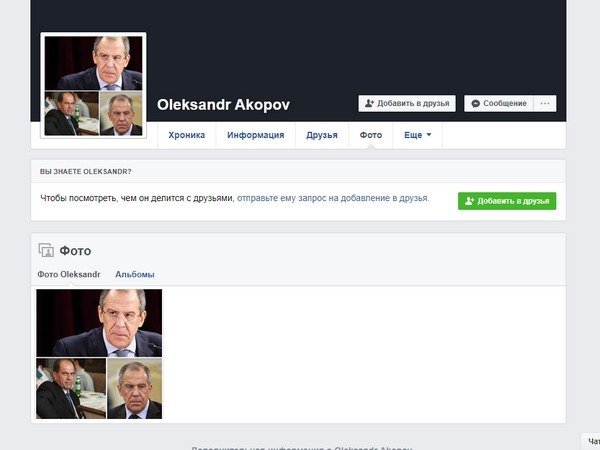This screenshot has width=600, height=450.
Task: Open the bottom-left photo with man at table
Action: (71, 388)
